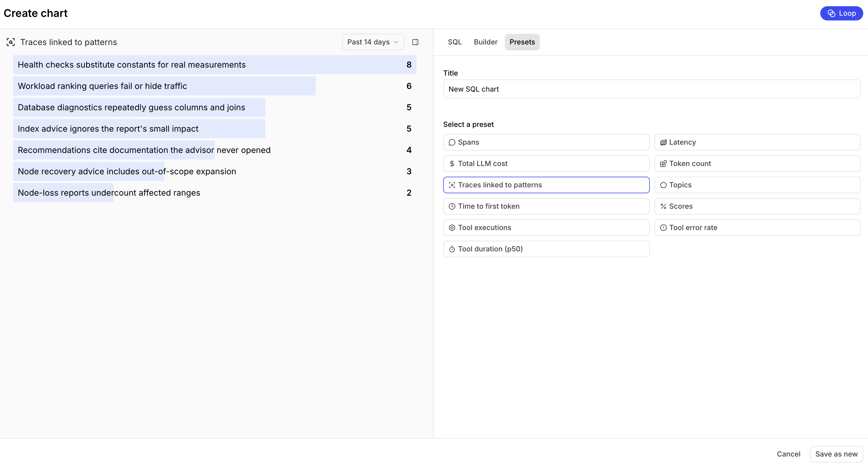
Task: Click the Traces linked to patterns header icon
Action: coord(11,42)
